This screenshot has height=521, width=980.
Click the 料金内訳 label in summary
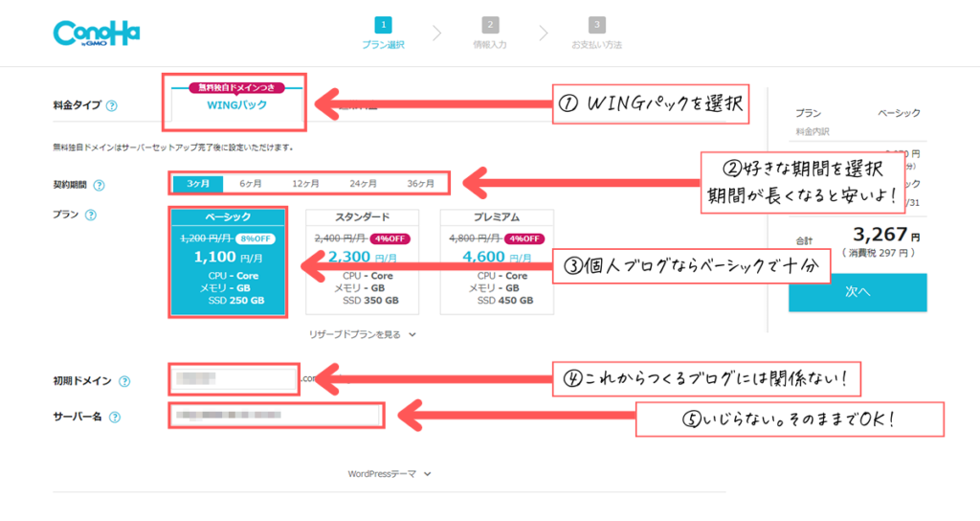813,132
